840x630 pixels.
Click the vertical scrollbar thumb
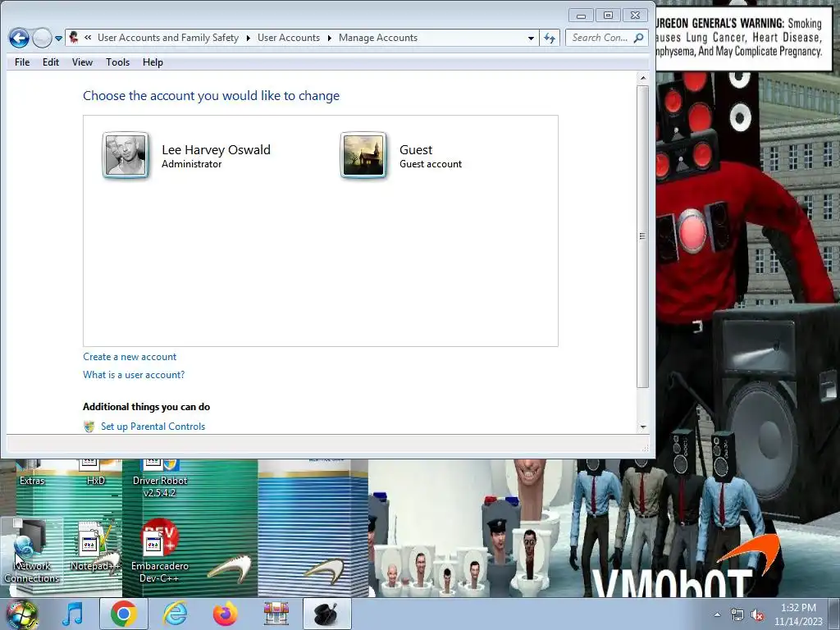click(643, 235)
